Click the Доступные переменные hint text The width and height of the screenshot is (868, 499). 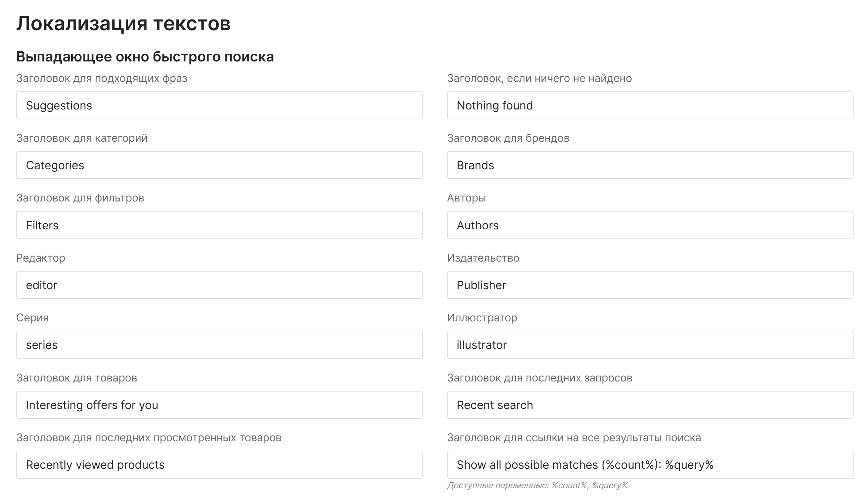[x=537, y=485]
